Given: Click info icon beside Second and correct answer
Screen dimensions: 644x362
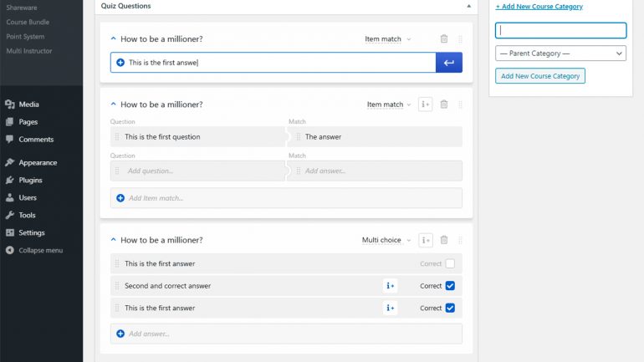Looking at the screenshot, I should click(391, 286).
